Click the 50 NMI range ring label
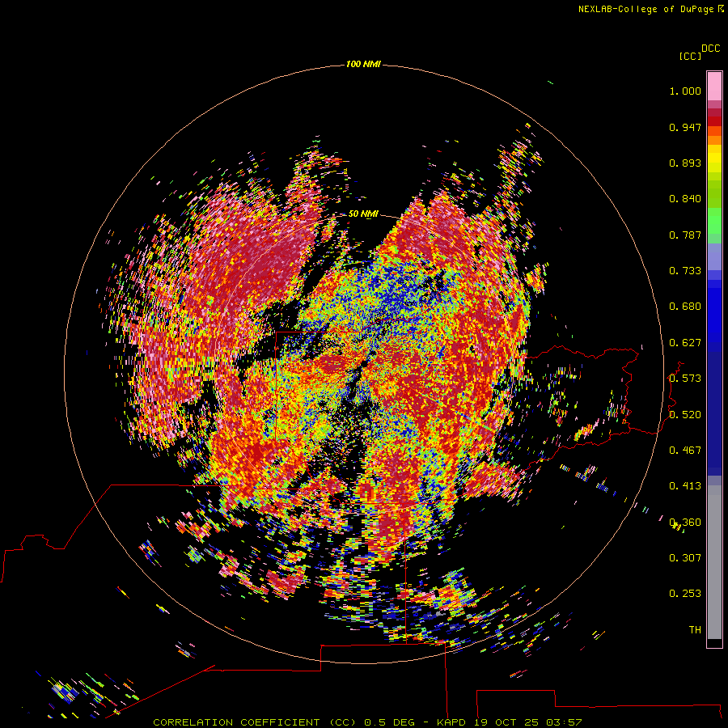728x728 pixels. 363,214
